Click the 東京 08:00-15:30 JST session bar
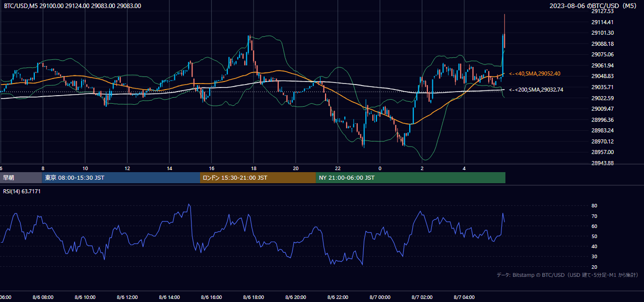 [x=121, y=178]
